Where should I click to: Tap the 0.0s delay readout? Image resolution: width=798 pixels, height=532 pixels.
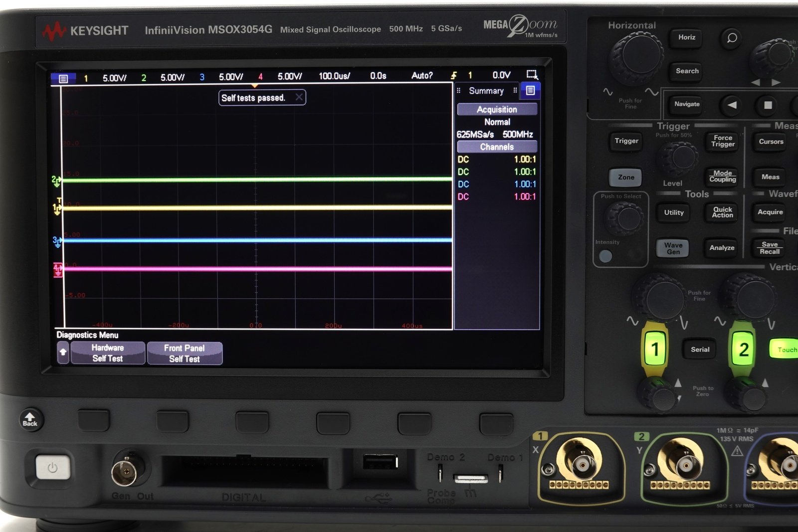tap(378, 76)
